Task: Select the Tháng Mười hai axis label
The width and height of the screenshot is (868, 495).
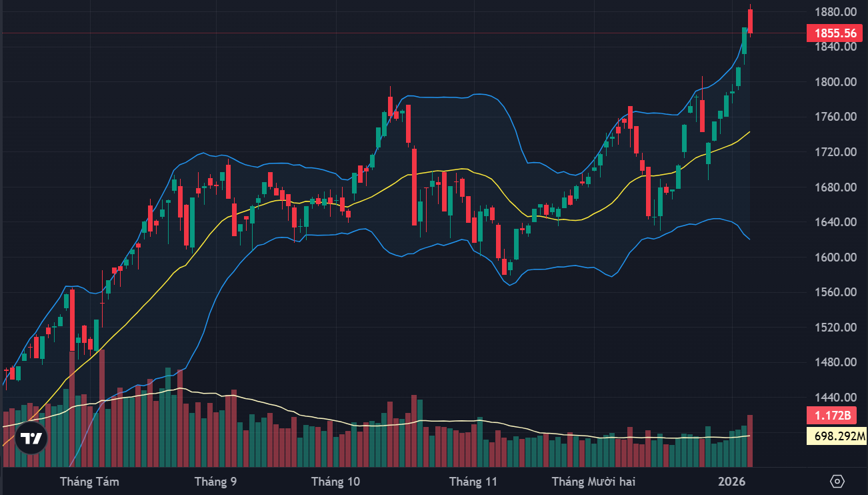Action: click(591, 481)
